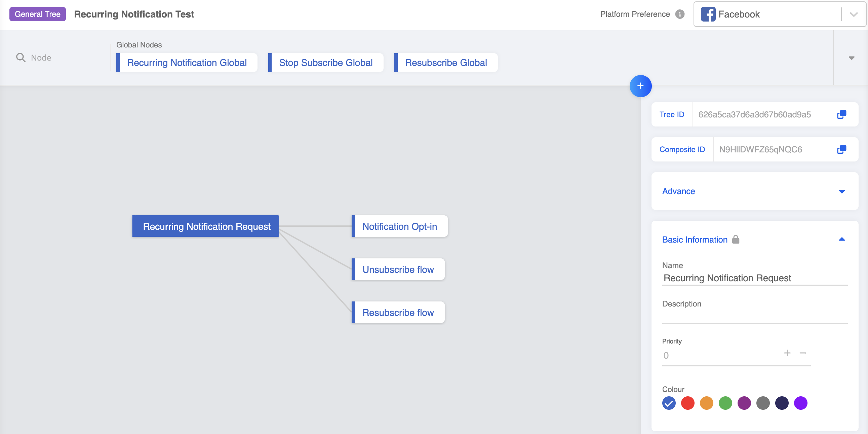Select the Unsubscribe flow node
Screen dimensions: 868x434
point(398,269)
